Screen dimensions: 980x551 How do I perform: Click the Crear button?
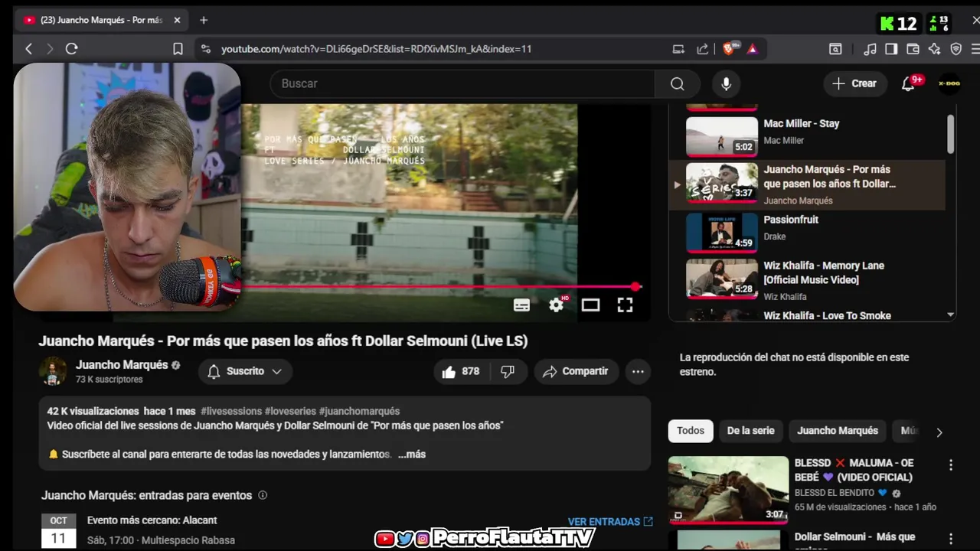(x=855, y=83)
